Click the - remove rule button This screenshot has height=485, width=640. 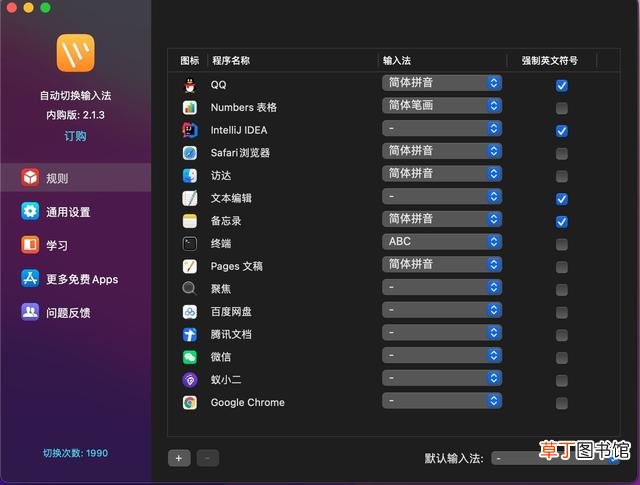point(208,458)
